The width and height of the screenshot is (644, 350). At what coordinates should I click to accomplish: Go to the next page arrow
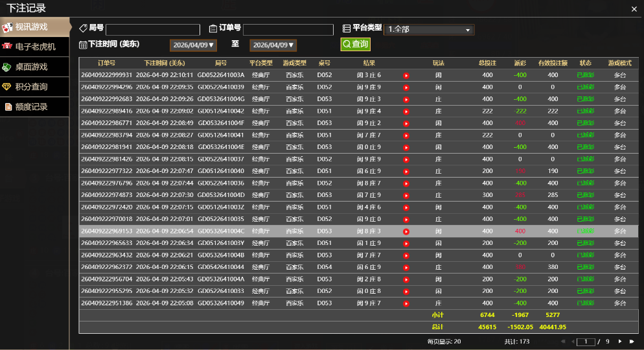pyautogui.click(x=620, y=341)
